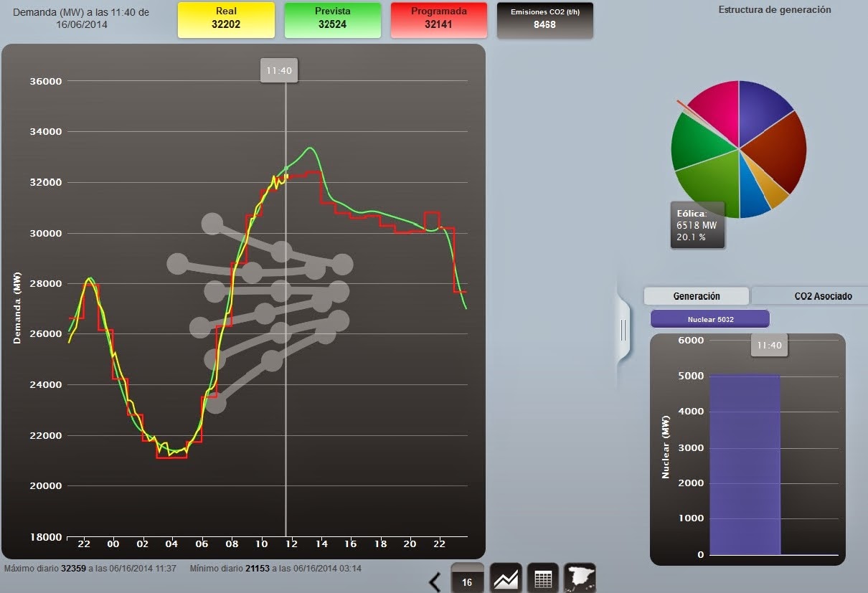The height and width of the screenshot is (593, 868).
Task: Collapse the side panel with the grip handle
Action: point(623,330)
